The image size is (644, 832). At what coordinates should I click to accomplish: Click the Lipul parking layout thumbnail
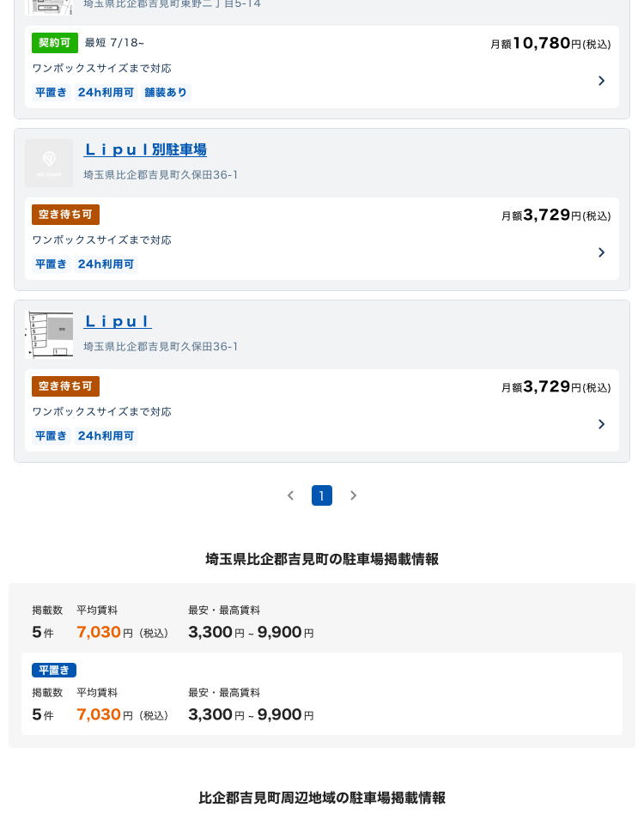click(49, 335)
